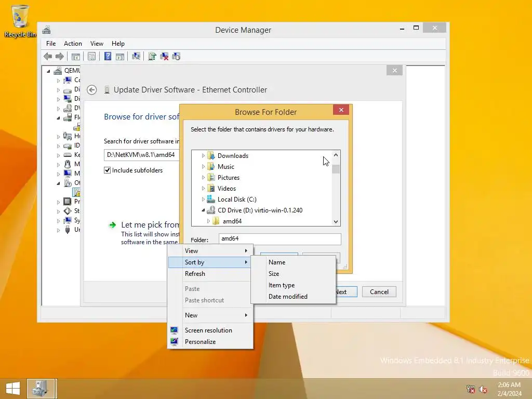
Task: Click driver path field D:\NetKVM\w8.1\amd64
Action: [x=142, y=155]
